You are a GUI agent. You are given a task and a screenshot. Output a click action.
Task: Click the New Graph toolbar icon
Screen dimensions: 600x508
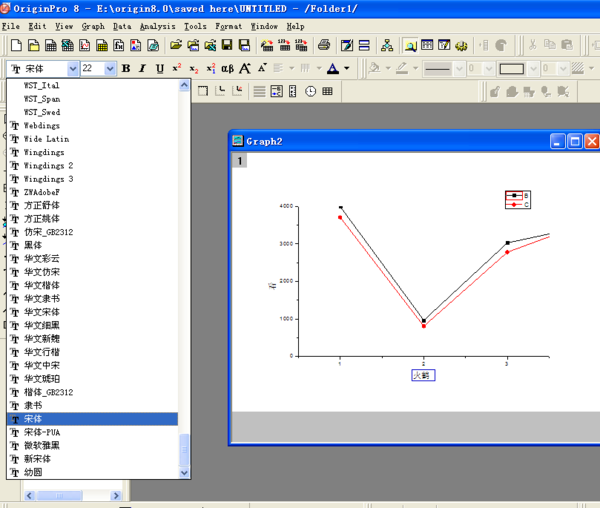click(x=85, y=45)
